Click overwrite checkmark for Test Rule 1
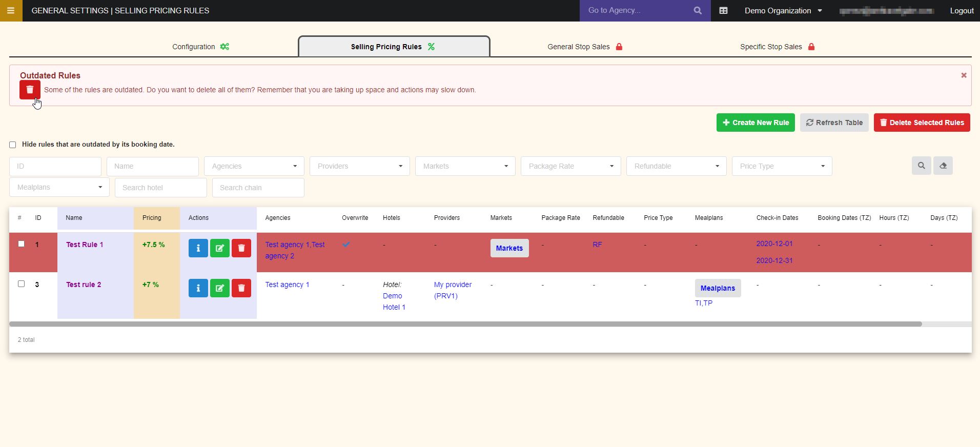This screenshot has width=980, height=447. pyautogui.click(x=346, y=245)
